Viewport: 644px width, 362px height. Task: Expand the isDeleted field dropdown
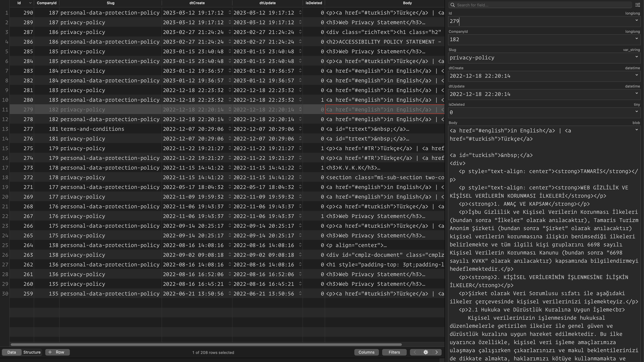(637, 112)
